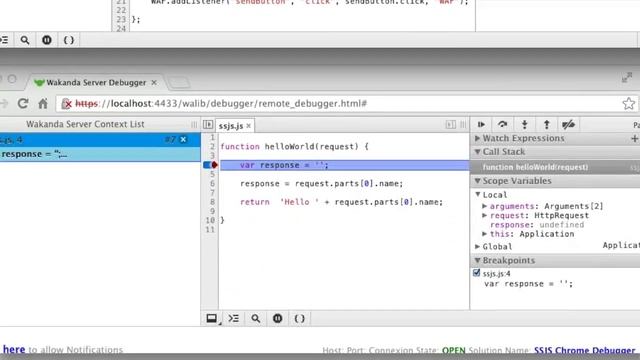Select helloWorld frame in Call Stack

(555, 167)
